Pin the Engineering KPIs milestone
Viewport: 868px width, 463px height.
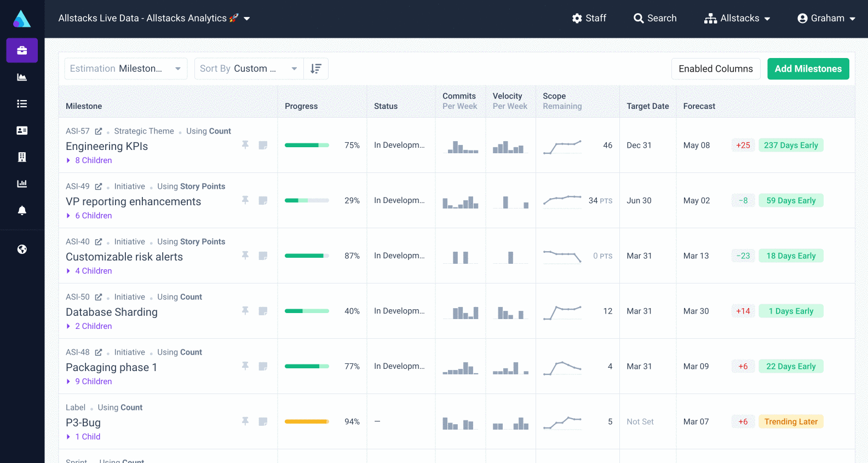coord(245,145)
